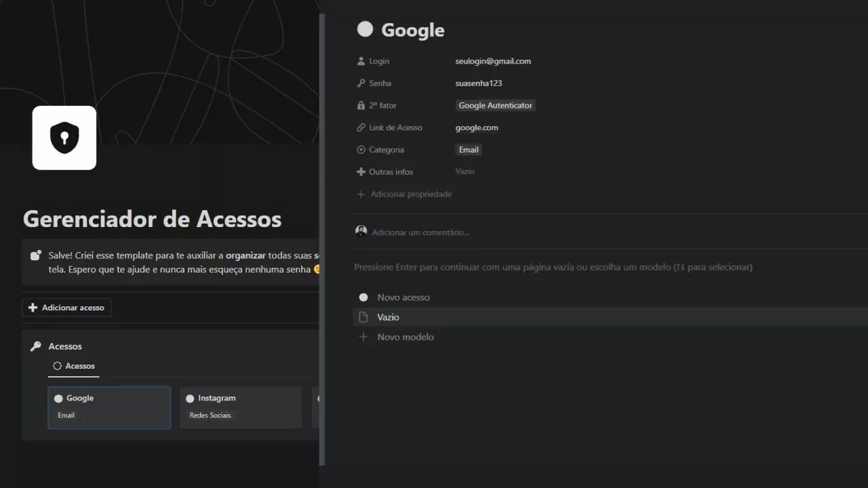Click the dashed circle icon on Acessos tab

57,366
